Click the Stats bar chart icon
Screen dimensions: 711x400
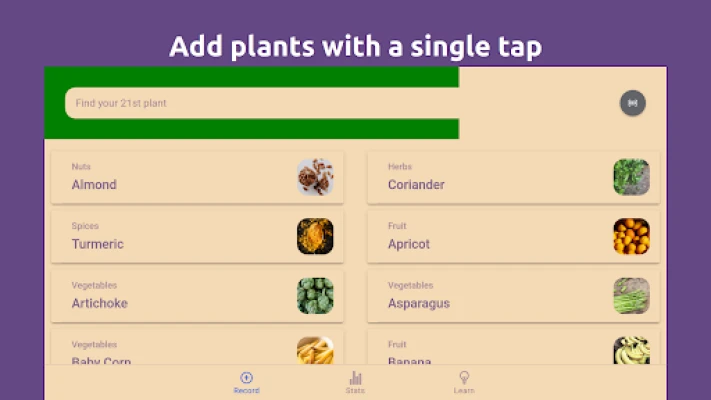pos(355,378)
